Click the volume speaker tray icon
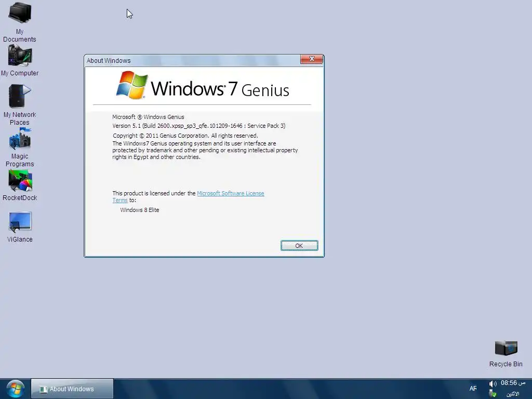The image size is (532, 399). (x=493, y=384)
